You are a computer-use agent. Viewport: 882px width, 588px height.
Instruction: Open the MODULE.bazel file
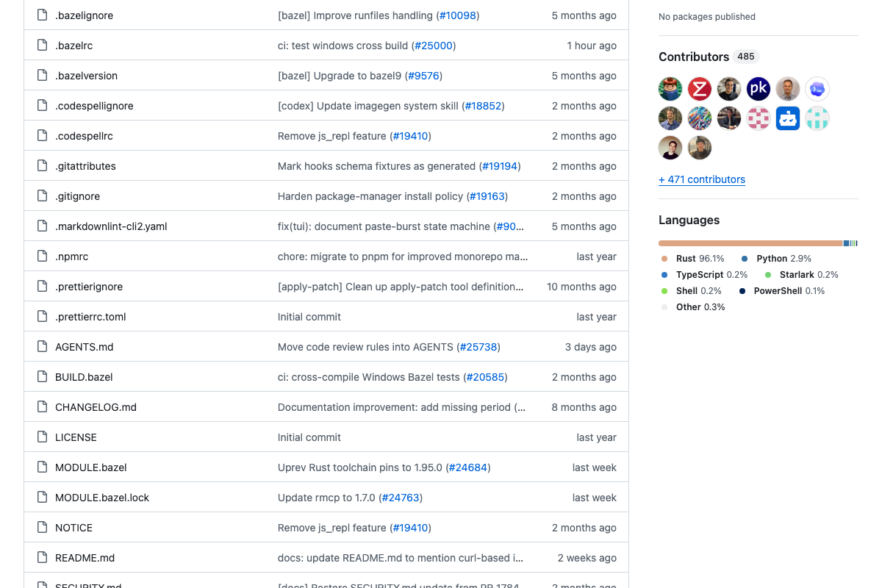[x=91, y=467]
